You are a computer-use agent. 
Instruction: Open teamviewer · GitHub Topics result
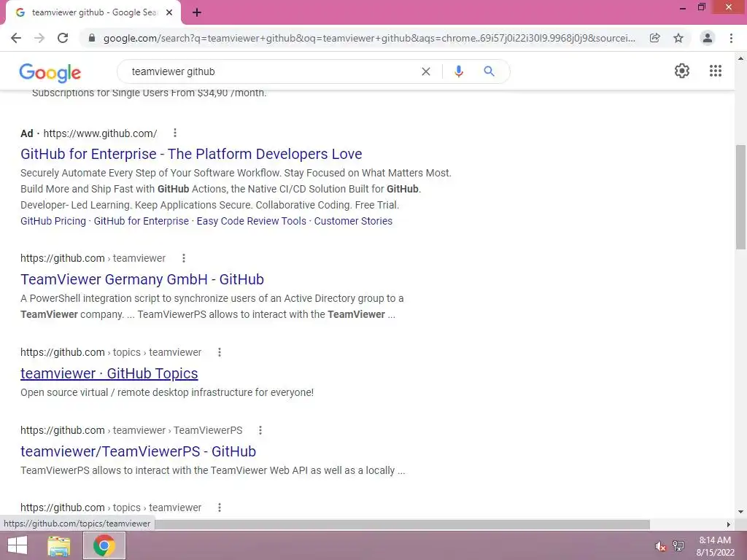(109, 373)
